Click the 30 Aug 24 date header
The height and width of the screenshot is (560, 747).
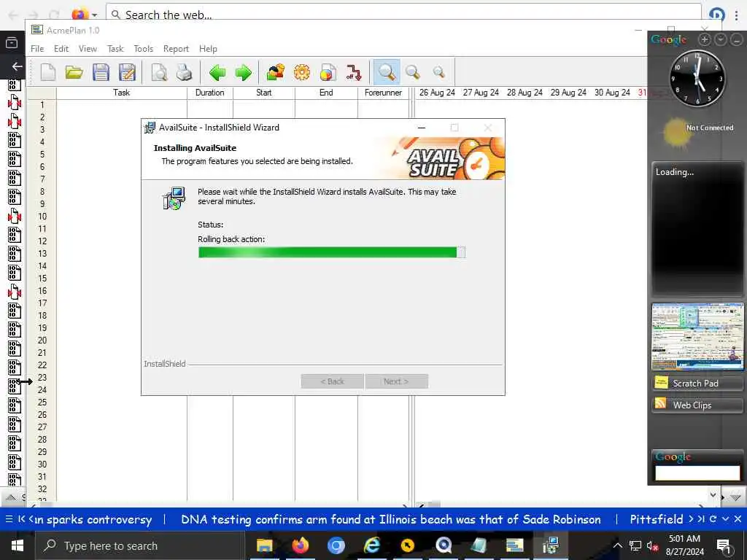click(612, 93)
